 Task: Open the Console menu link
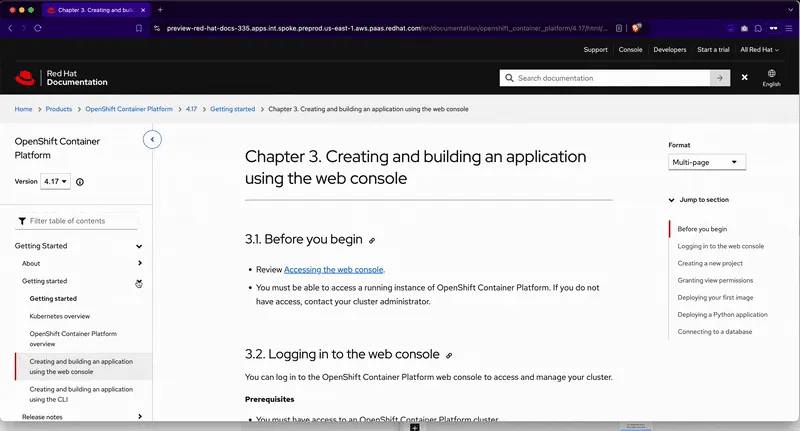coord(630,49)
